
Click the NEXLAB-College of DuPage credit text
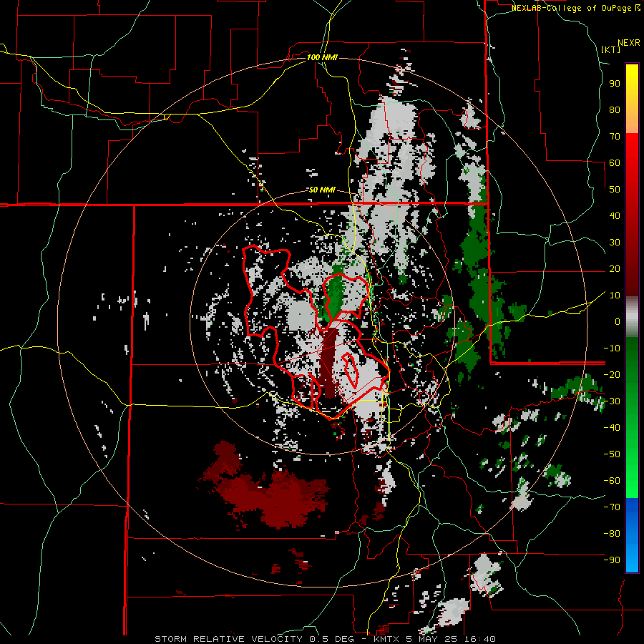coord(575,8)
